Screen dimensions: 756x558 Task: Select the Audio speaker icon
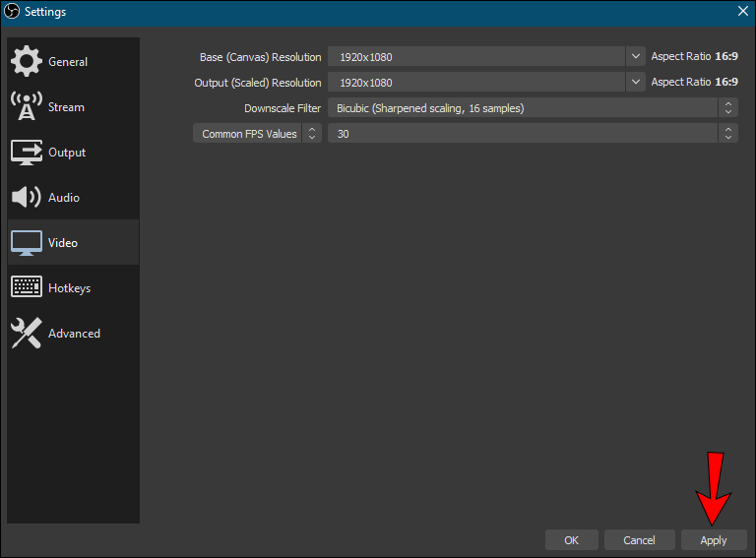[26, 197]
